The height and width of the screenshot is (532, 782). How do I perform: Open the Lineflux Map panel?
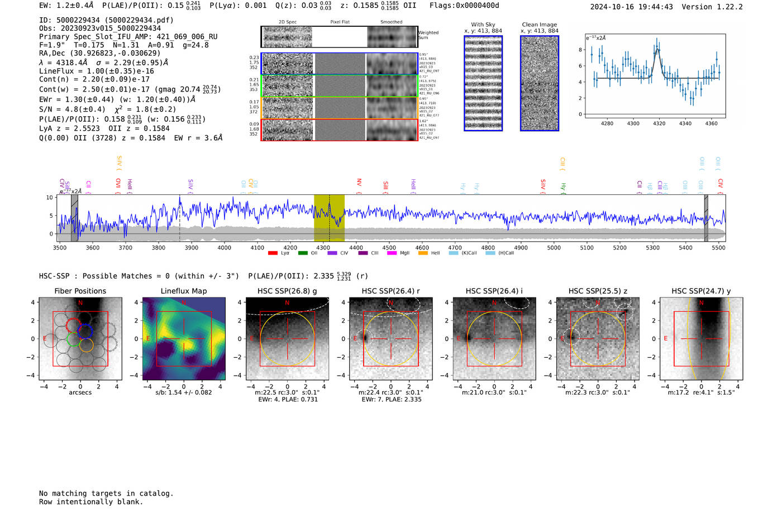click(184, 338)
